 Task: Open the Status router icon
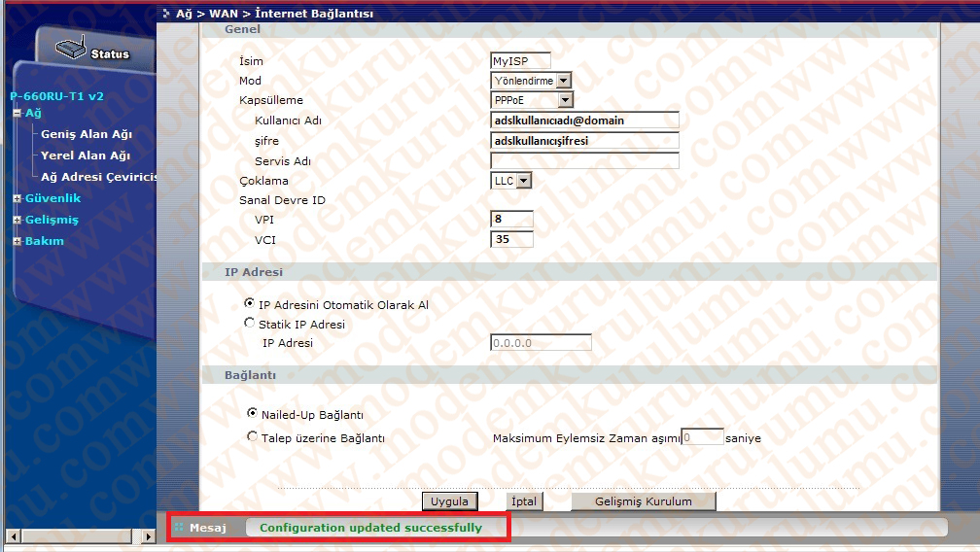tap(71, 48)
